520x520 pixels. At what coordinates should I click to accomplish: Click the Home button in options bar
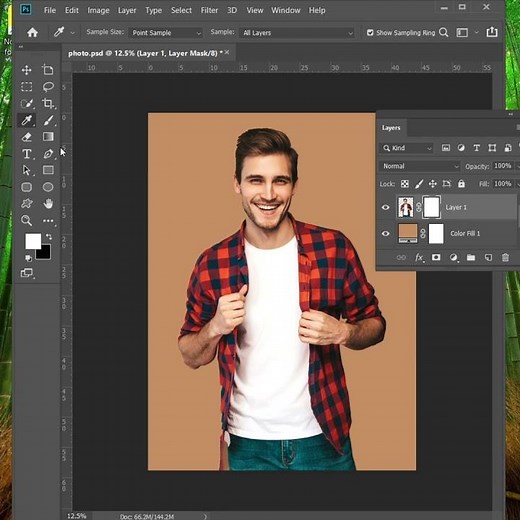pos(32,32)
